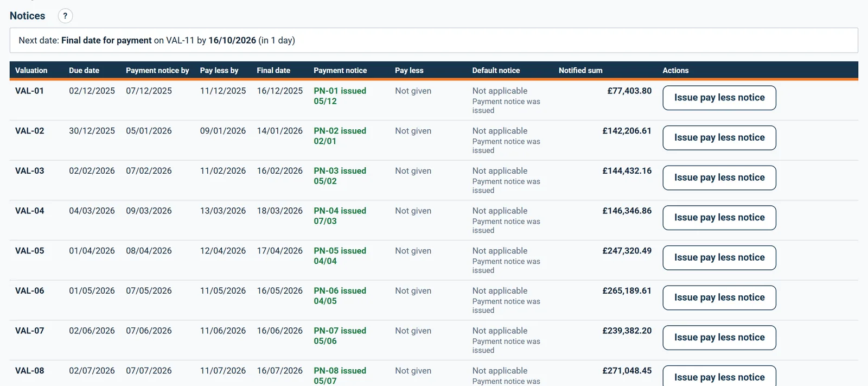Select notified sum £146,346.86
The image size is (868, 386).
pos(627,211)
